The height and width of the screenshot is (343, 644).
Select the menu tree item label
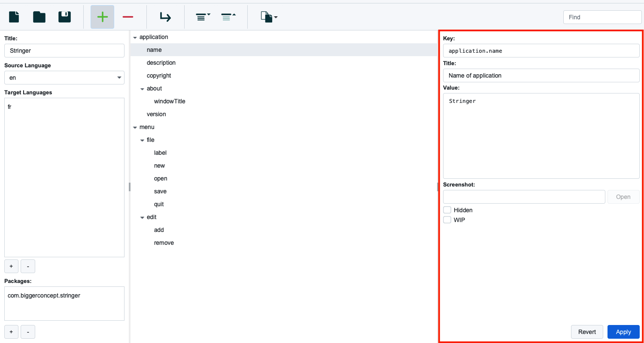(x=147, y=127)
